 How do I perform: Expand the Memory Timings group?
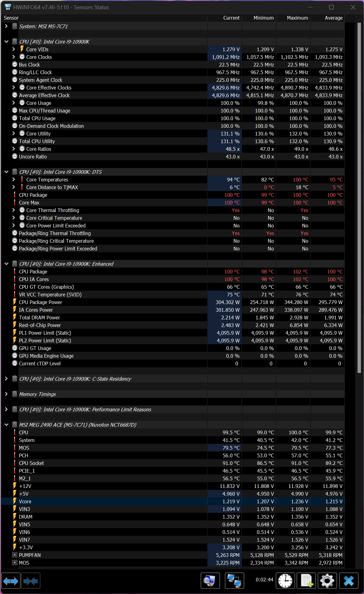click(6, 394)
